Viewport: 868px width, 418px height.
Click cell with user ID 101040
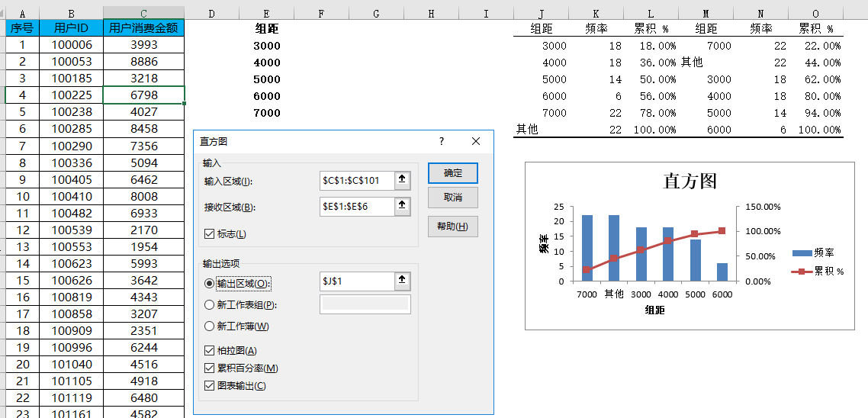(72, 365)
